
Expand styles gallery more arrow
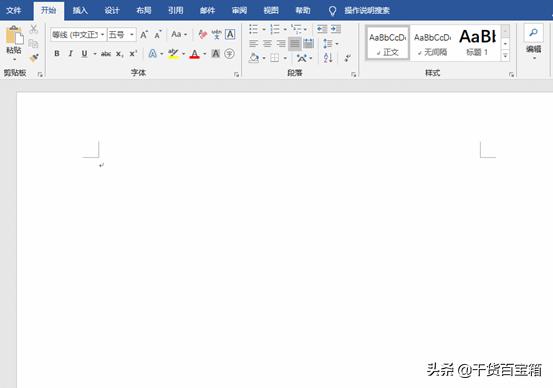point(505,56)
